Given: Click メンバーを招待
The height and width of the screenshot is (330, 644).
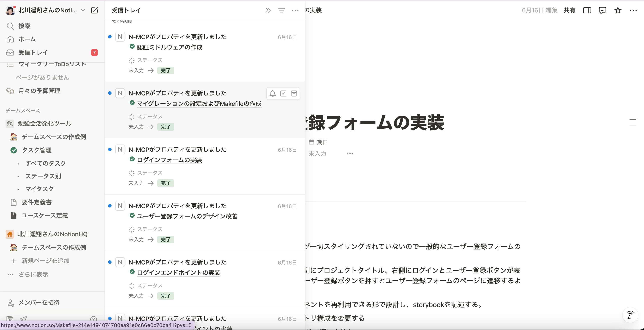Looking at the screenshot, I should [52, 302].
